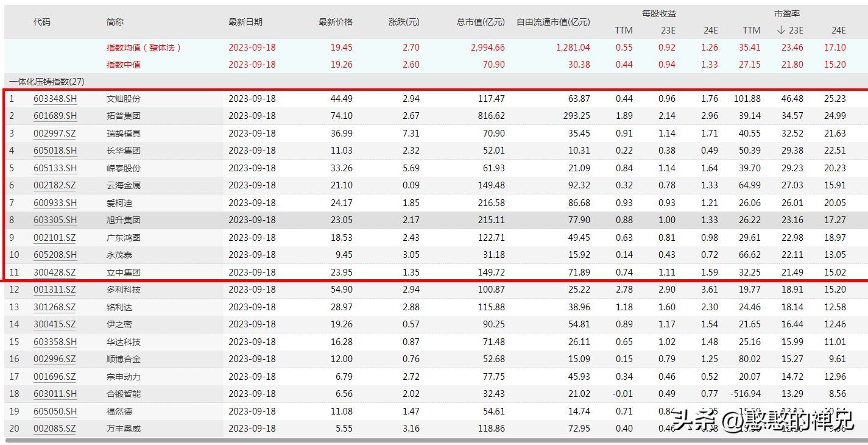Open stock code link 603348.SH
This screenshot has width=868, height=445.
[55, 99]
